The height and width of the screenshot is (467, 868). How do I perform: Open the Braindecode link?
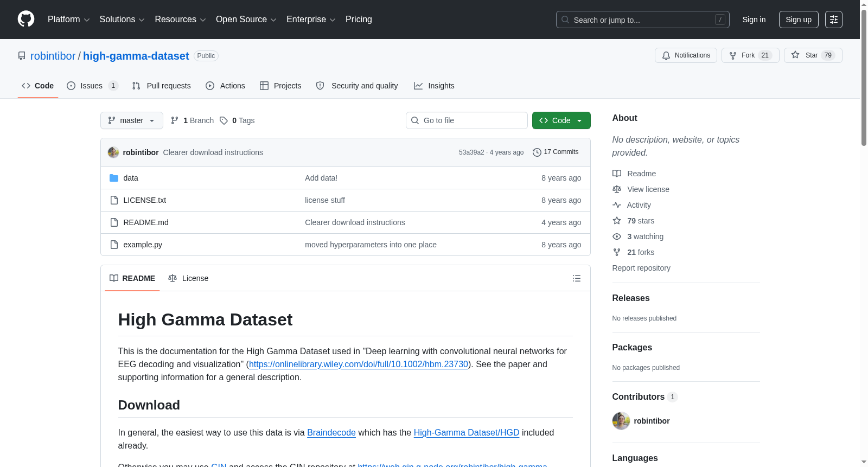331,432
